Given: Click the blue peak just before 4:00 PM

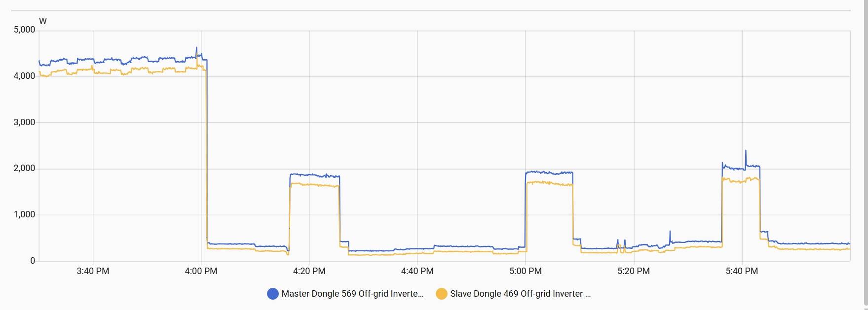Looking at the screenshot, I should 196,48.
